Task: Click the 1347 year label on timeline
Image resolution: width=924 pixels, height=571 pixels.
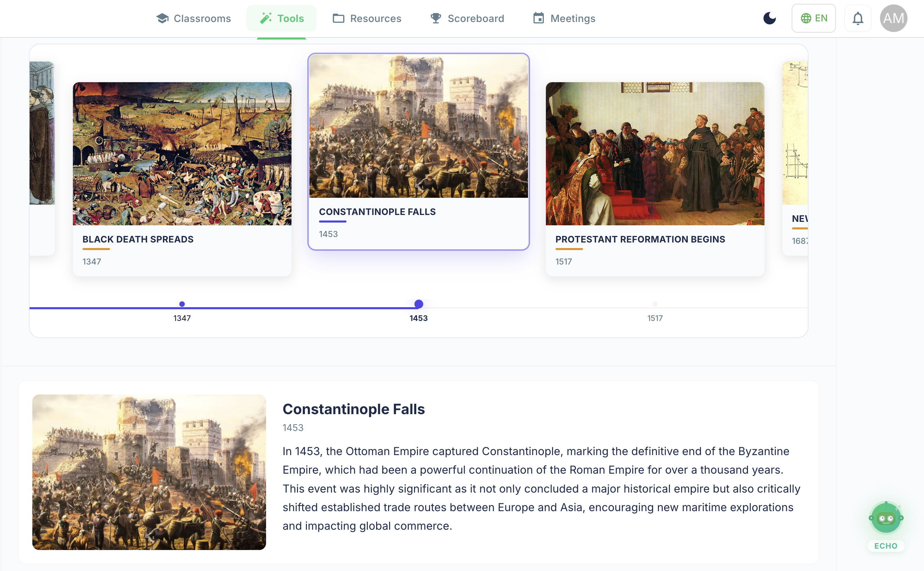Action: 182,318
